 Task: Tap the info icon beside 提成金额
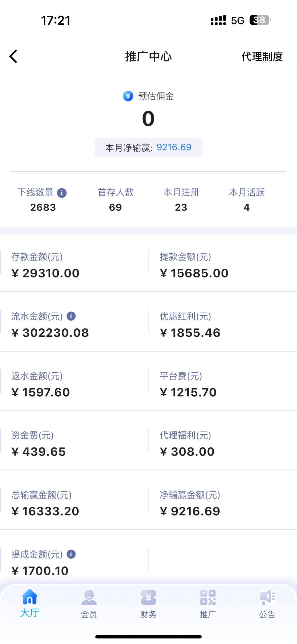(x=71, y=554)
